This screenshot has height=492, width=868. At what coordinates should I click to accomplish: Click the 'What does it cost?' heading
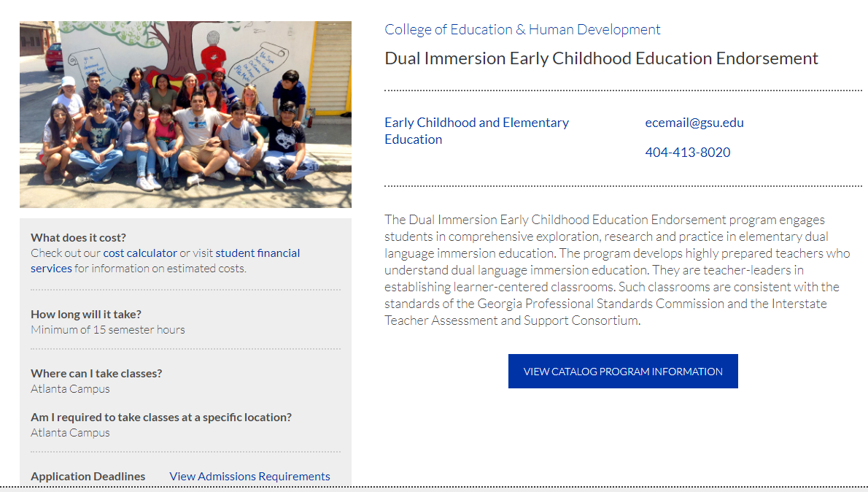(x=78, y=238)
